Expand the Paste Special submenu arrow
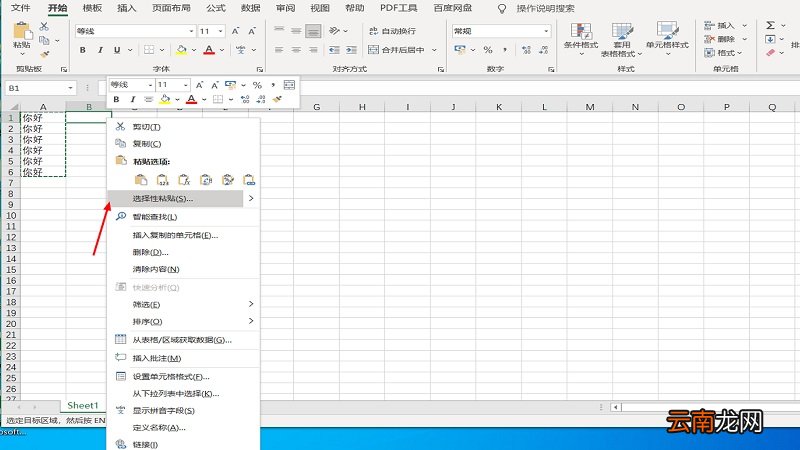This screenshot has width=800, height=450. (x=251, y=198)
